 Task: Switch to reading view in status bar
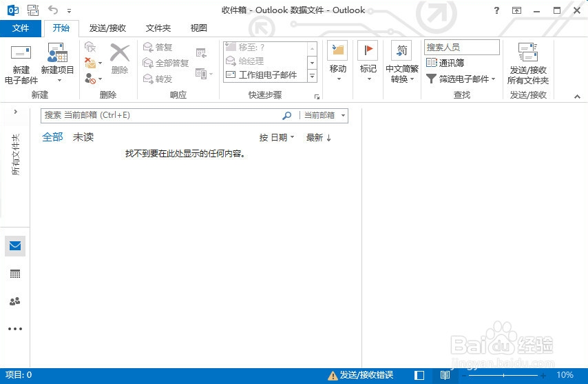tap(445, 375)
